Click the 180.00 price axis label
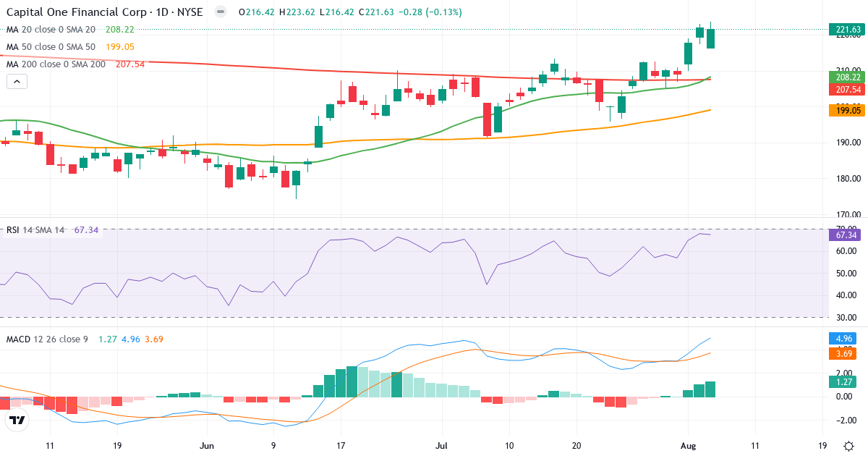The height and width of the screenshot is (456, 868). click(847, 179)
